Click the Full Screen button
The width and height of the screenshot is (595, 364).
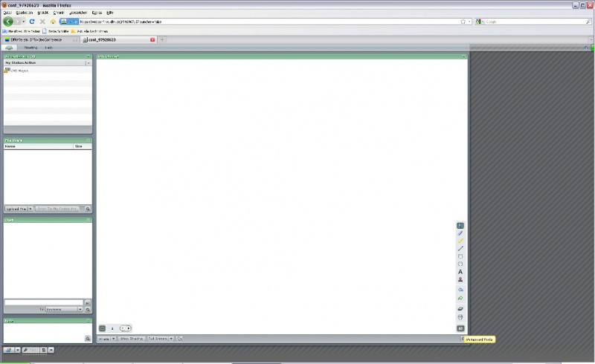[158, 339]
